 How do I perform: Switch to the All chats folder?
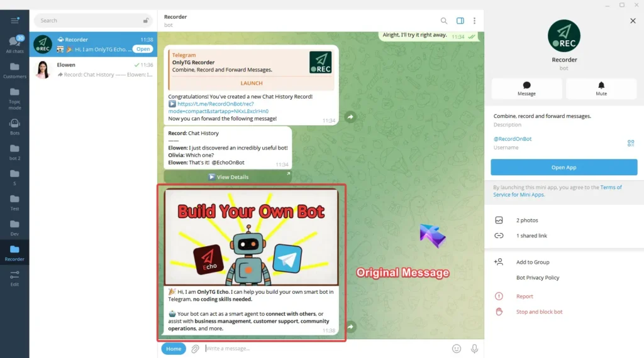pos(14,45)
